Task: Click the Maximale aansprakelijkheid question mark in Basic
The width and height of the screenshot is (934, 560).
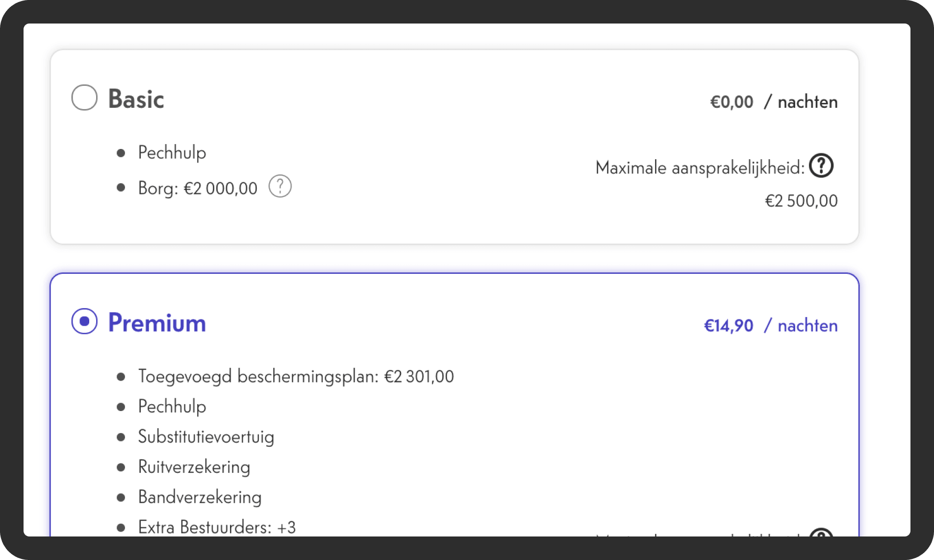Action: point(821,166)
